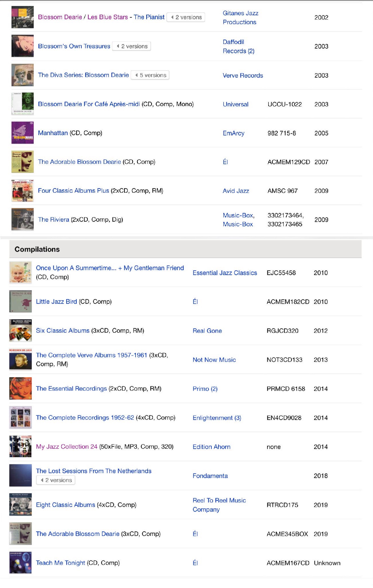Visit the Not Now Music label page
This screenshot has width=373, height=588.
click(x=214, y=359)
